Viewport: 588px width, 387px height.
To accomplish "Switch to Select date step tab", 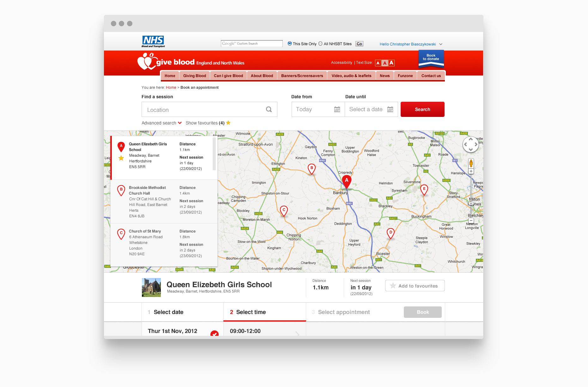I will point(183,312).
